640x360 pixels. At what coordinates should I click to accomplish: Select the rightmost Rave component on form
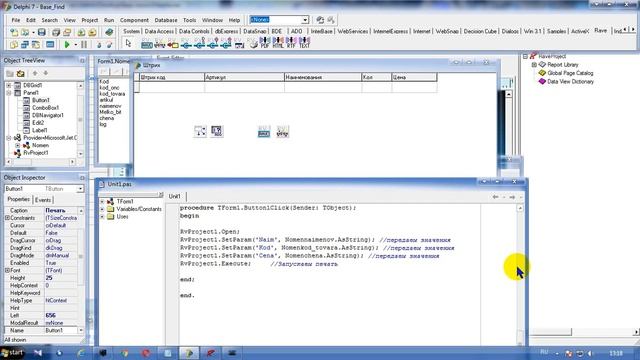pos(282,131)
